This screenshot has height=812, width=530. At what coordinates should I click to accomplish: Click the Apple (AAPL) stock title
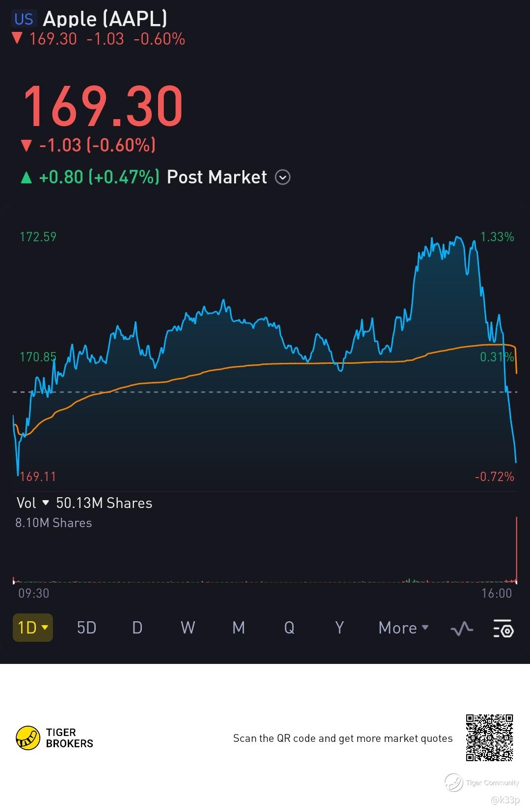point(105,19)
